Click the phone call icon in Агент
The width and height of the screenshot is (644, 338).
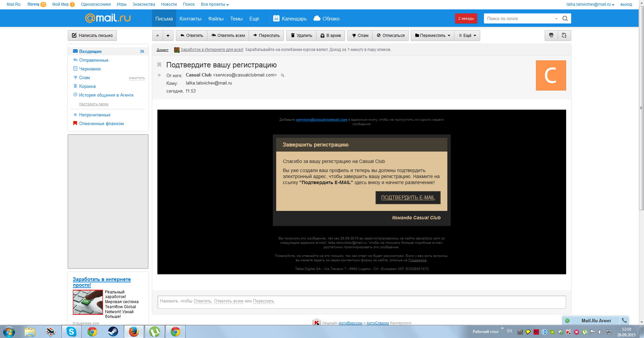pyautogui.click(x=624, y=321)
